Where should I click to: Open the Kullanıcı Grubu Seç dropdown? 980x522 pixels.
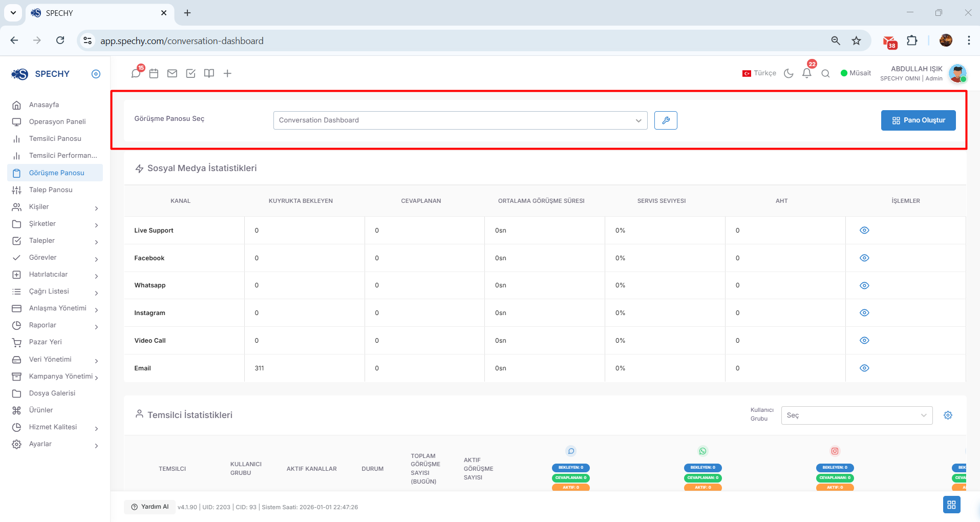click(x=857, y=415)
